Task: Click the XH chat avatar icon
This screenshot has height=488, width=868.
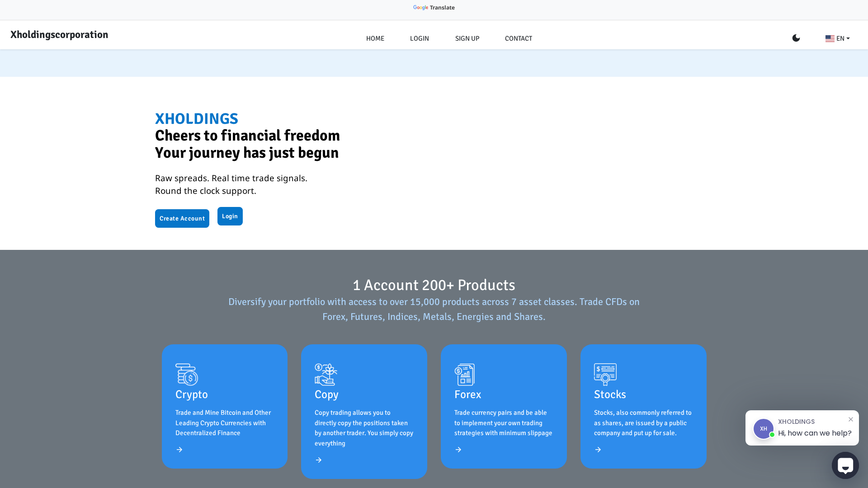Action: (764, 429)
